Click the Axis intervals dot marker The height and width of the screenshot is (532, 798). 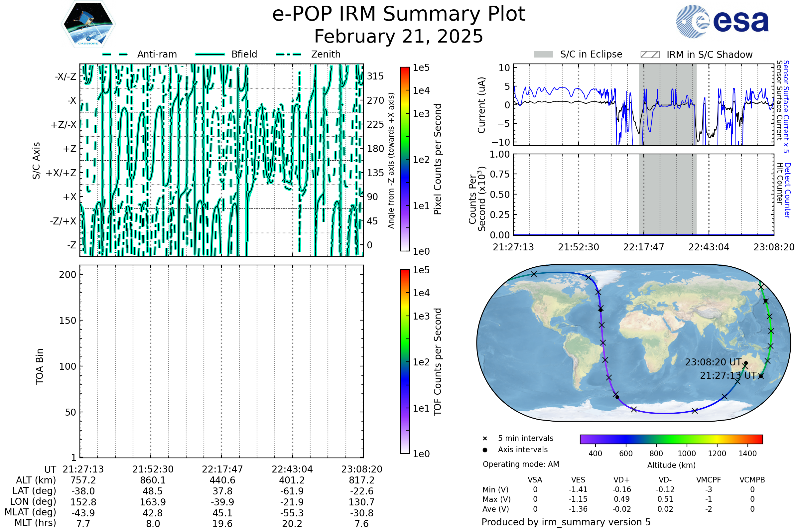click(x=485, y=450)
